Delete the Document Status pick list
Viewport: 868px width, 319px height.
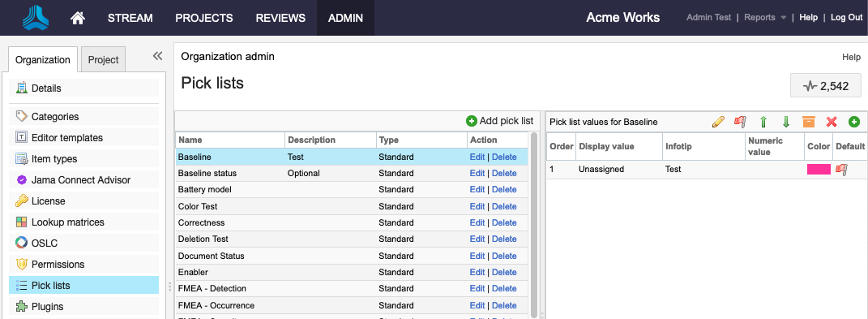[504, 256]
